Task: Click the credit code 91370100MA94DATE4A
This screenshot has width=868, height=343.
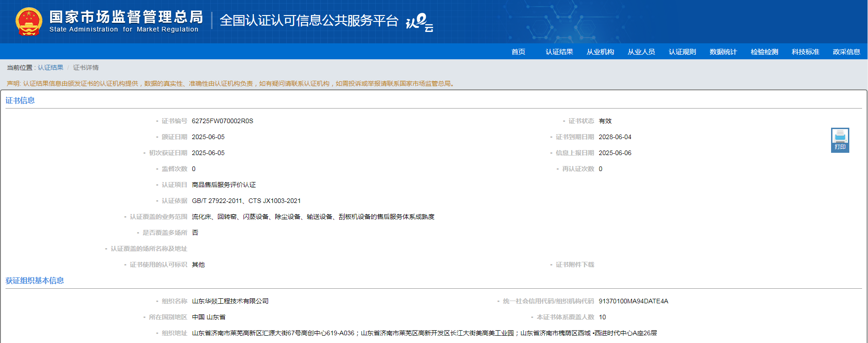Action: pyautogui.click(x=633, y=301)
